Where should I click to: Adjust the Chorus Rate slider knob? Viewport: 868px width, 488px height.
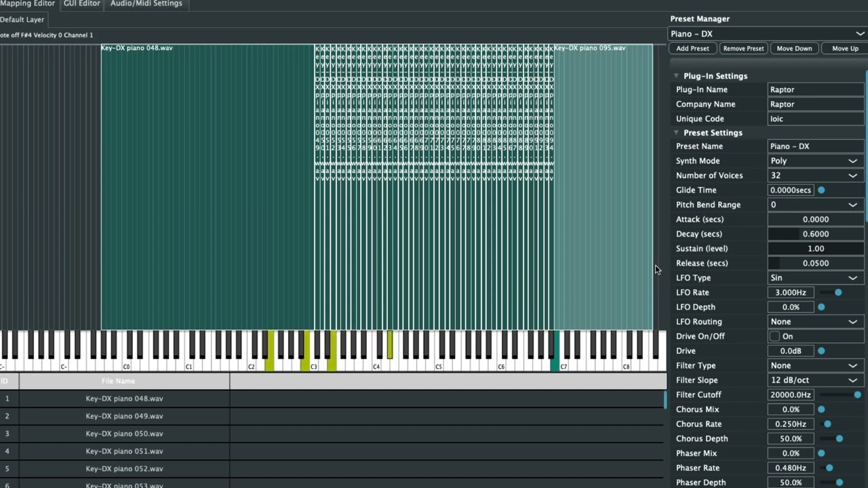pos(827,424)
